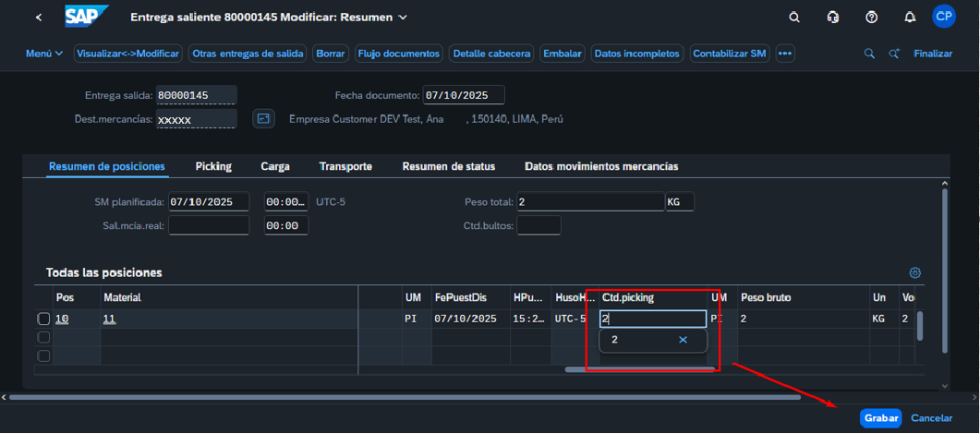Click the Contabilizar SM button
This screenshot has width=980, height=434.
(730, 54)
